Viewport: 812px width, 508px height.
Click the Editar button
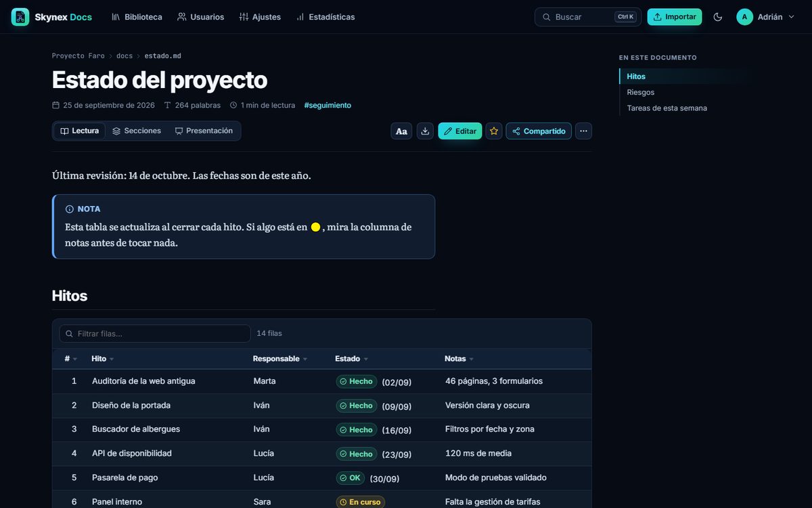coord(460,131)
